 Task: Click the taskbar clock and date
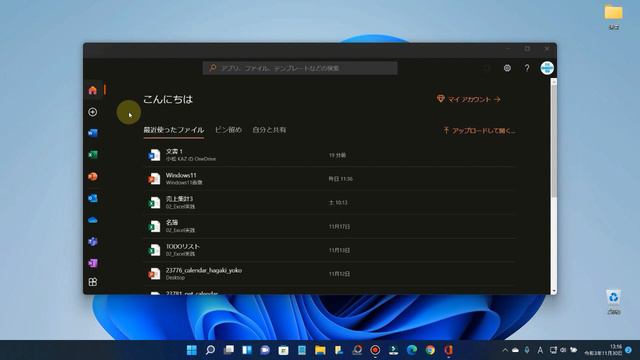click(x=603, y=350)
